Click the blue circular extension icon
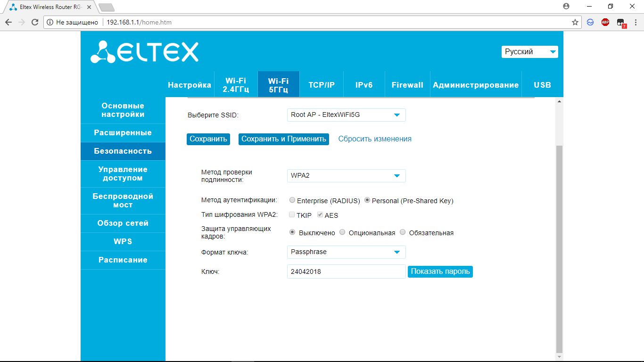644x362 pixels. click(x=590, y=22)
